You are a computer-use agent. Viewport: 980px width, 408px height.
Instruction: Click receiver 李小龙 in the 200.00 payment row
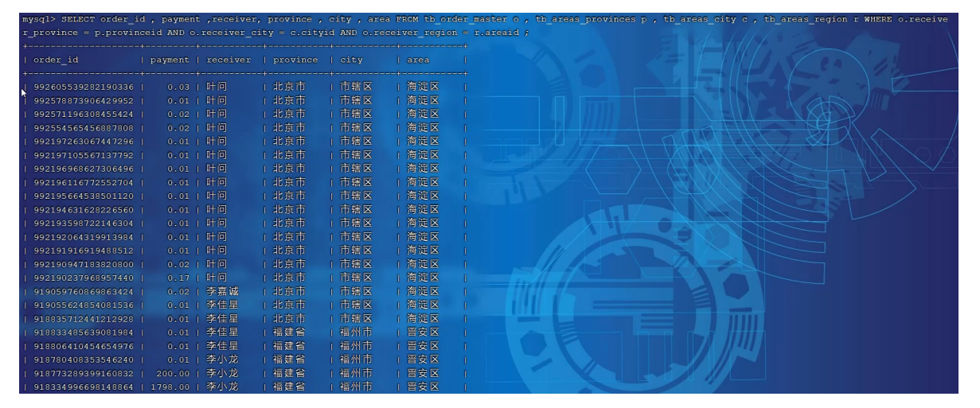(x=222, y=373)
